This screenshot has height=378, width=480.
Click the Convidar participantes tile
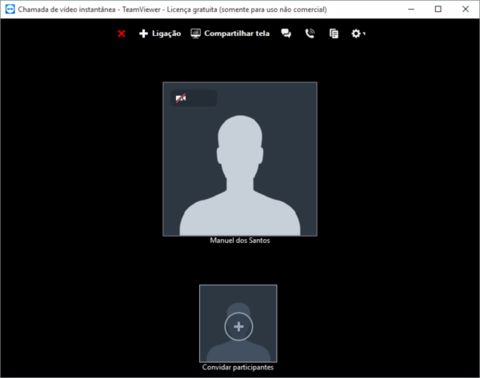pyautogui.click(x=238, y=323)
